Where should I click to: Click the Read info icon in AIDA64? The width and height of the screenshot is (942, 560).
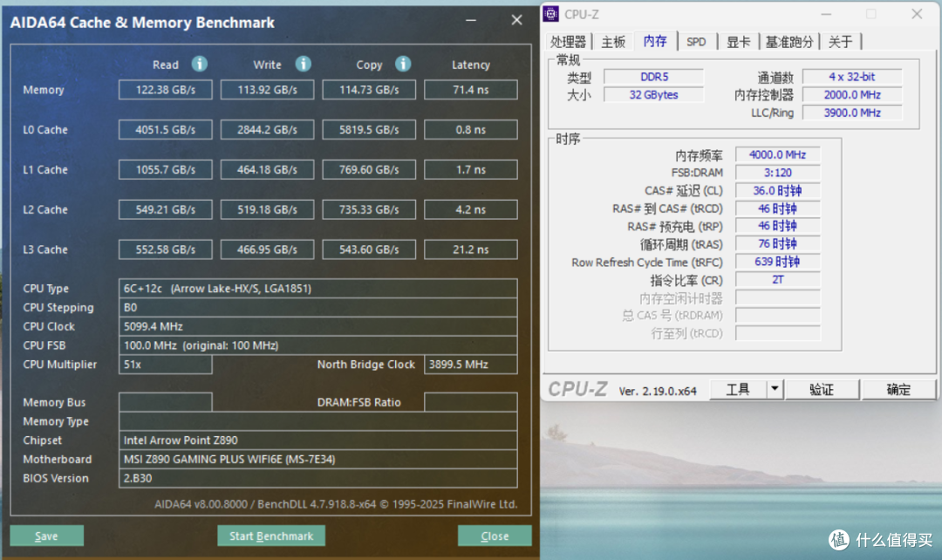pyautogui.click(x=200, y=64)
